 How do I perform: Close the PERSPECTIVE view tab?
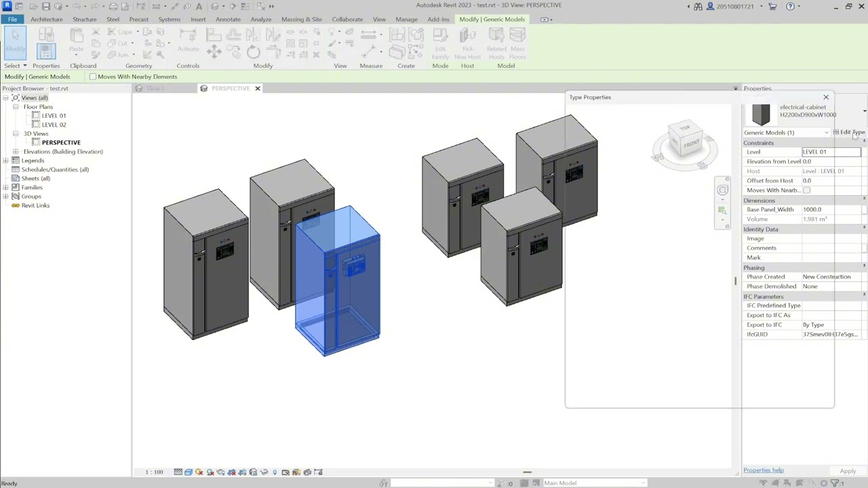point(258,89)
